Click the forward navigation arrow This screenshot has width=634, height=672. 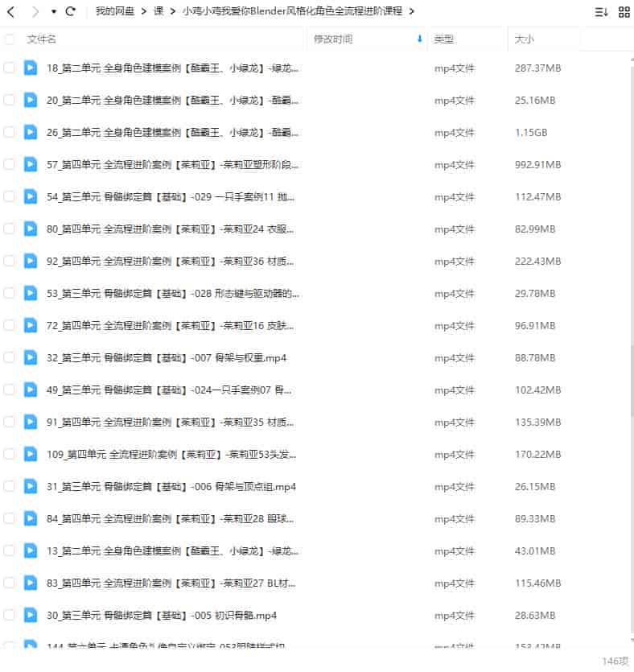(35, 12)
